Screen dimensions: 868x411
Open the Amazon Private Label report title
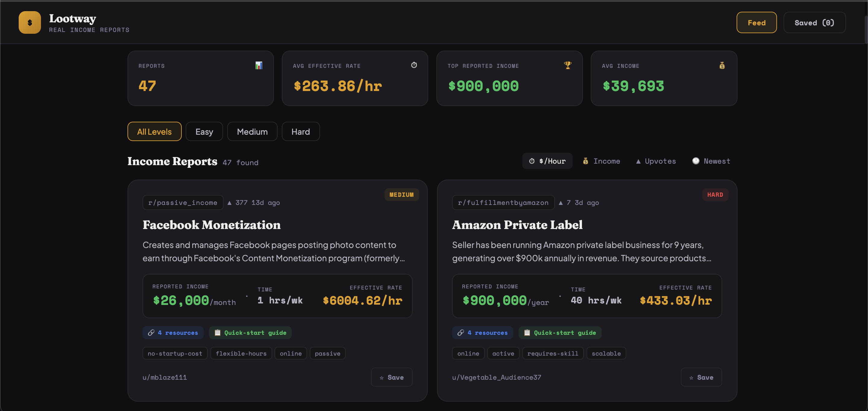[x=517, y=225]
